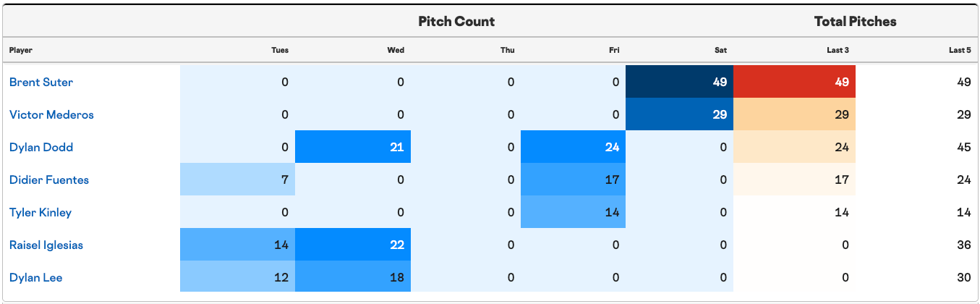This screenshot has height=304, width=980.
Task: Click the Last 3 column header
Action: [x=838, y=50]
